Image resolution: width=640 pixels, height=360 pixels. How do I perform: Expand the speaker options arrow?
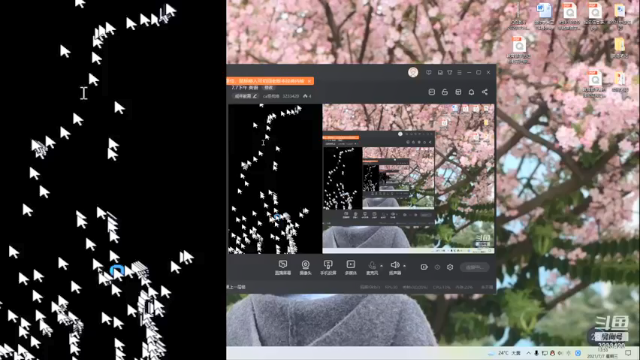pos(404,266)
